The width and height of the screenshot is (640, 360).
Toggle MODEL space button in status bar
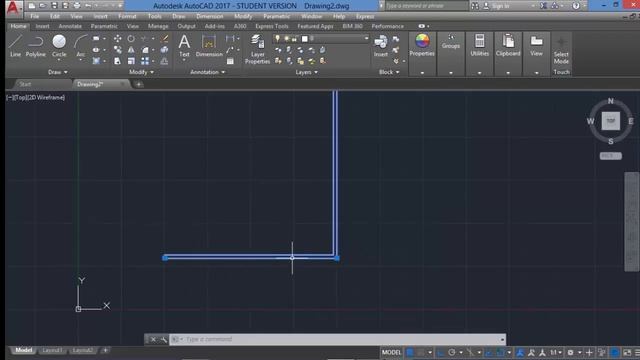[x=391, y=352]
